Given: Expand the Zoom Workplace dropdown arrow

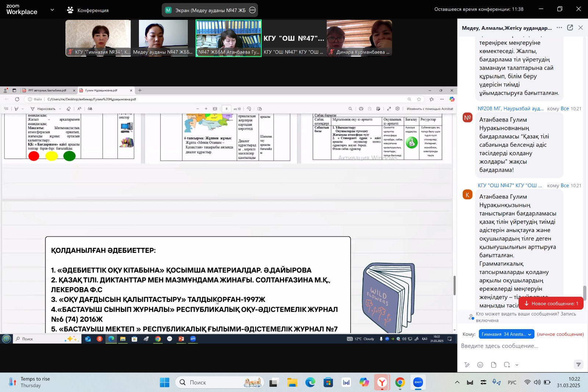Looking at the screenshot, I should [52, 10].
